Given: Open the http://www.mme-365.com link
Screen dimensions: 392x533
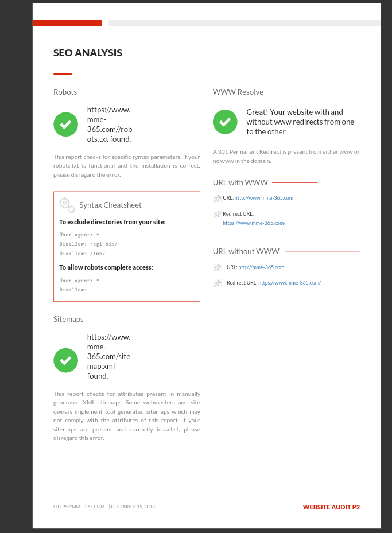Looking at the screenshot, I should point(264,198).
